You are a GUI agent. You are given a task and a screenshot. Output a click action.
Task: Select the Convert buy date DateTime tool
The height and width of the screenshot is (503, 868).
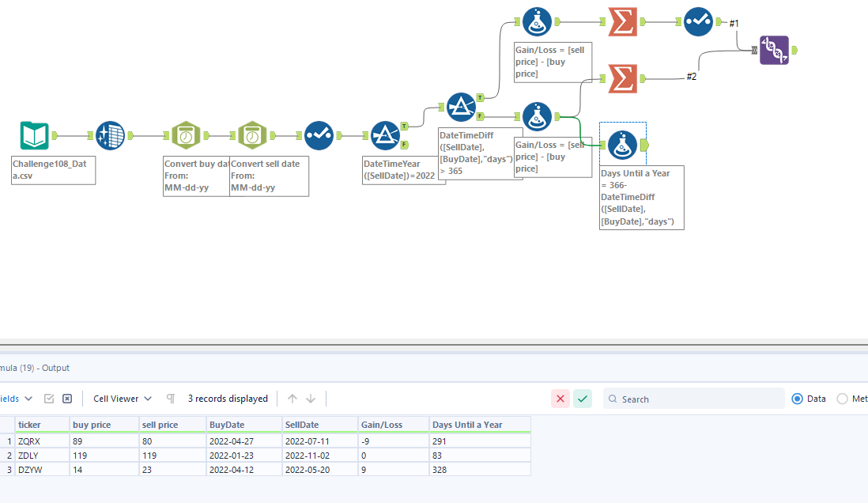point(186,135)
